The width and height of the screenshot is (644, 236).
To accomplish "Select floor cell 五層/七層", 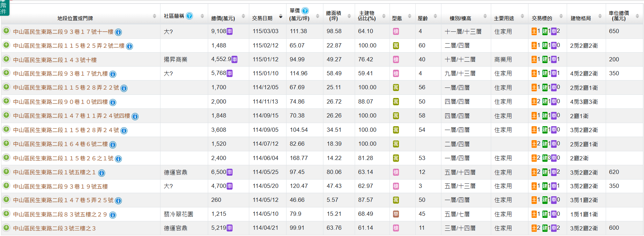I will [x=457, y=214].
